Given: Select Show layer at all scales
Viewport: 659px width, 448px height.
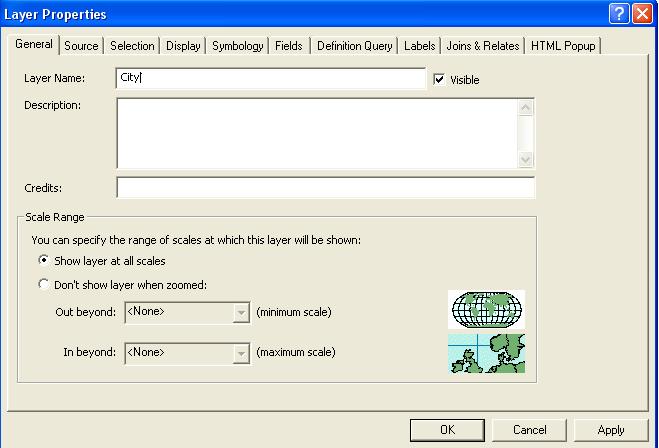Looking at the screenshot, I should click(43, 260).
